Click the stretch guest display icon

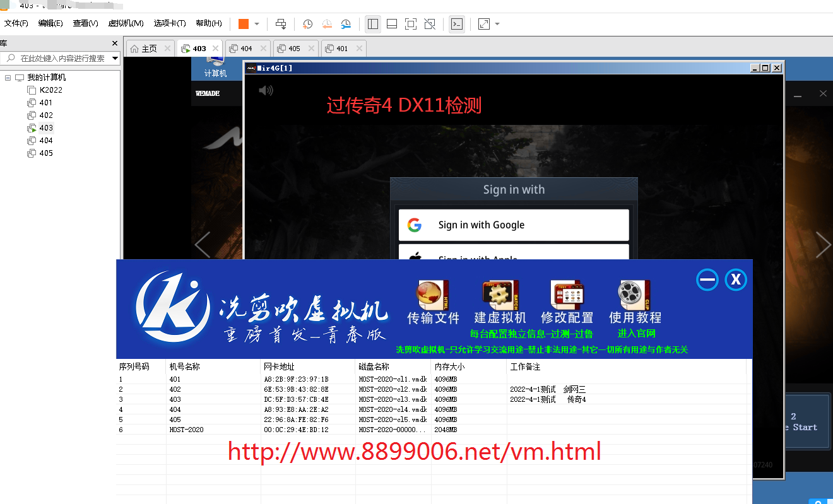click(x=484, y=24)
